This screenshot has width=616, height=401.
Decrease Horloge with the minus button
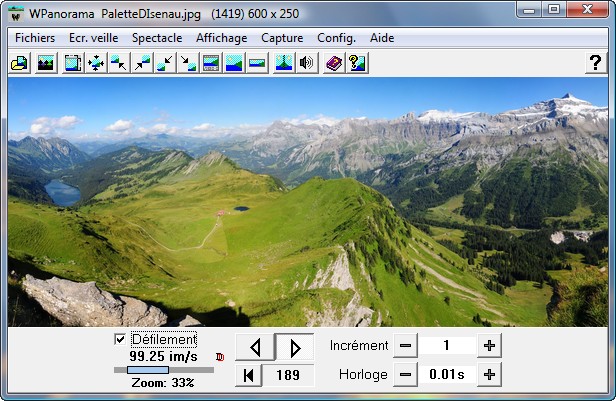(405, 375)
